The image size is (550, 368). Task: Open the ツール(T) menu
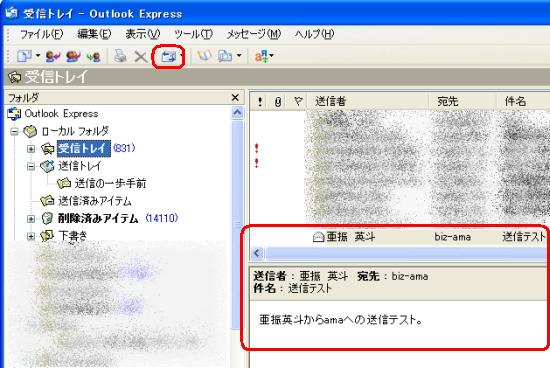pyautogui.click(x=193, y=34)
